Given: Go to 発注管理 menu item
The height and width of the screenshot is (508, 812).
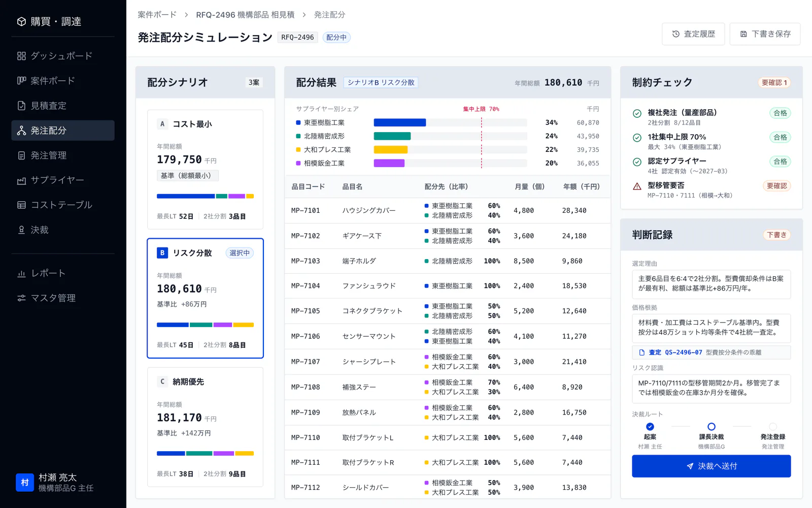Looking at the screenshot, I should [x=63, y=155].
